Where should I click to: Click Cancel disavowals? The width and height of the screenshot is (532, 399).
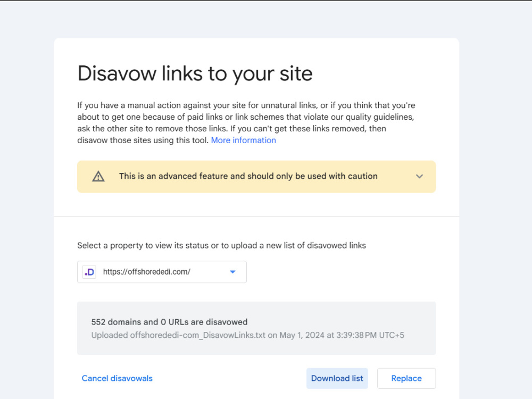[x=117, y=378]
